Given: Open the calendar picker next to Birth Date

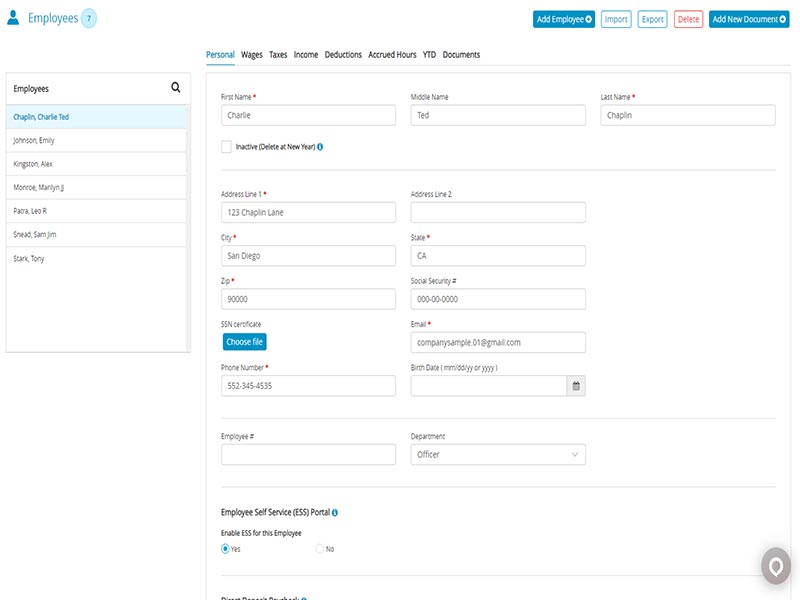Looking at the screenshot, I should pos(578,385).
